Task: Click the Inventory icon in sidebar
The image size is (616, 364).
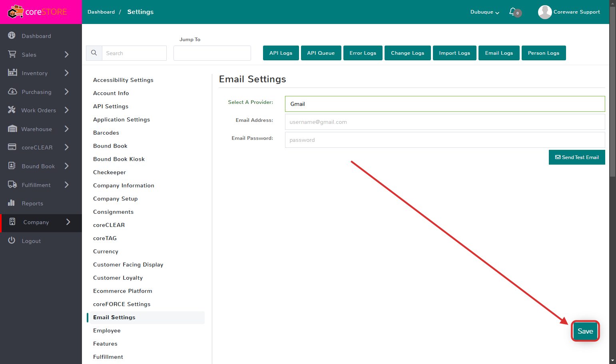Action: [12, 72]
